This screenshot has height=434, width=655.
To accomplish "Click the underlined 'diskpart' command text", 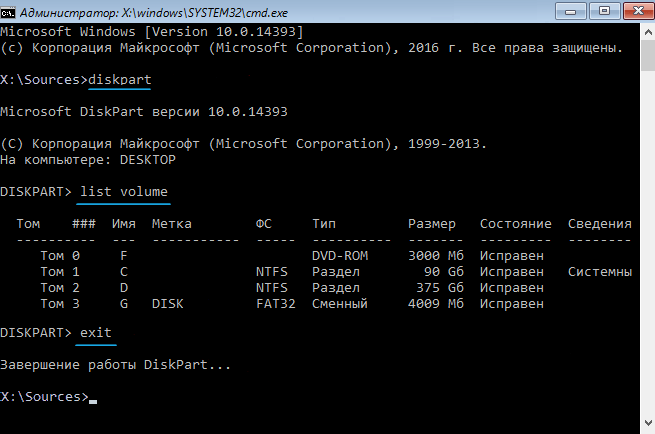I will [x=120, y=79].
